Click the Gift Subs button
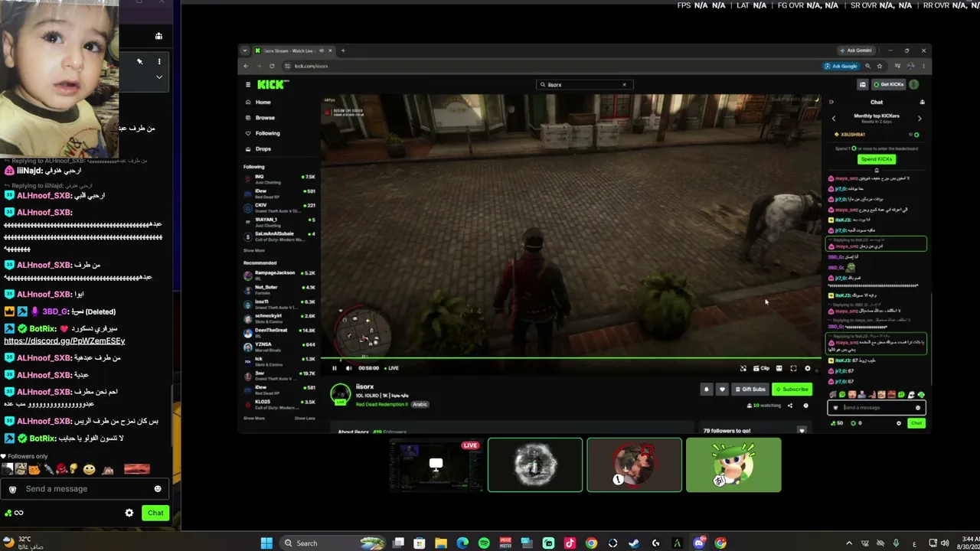Screen dimensions: 980x551 [750, 390]
